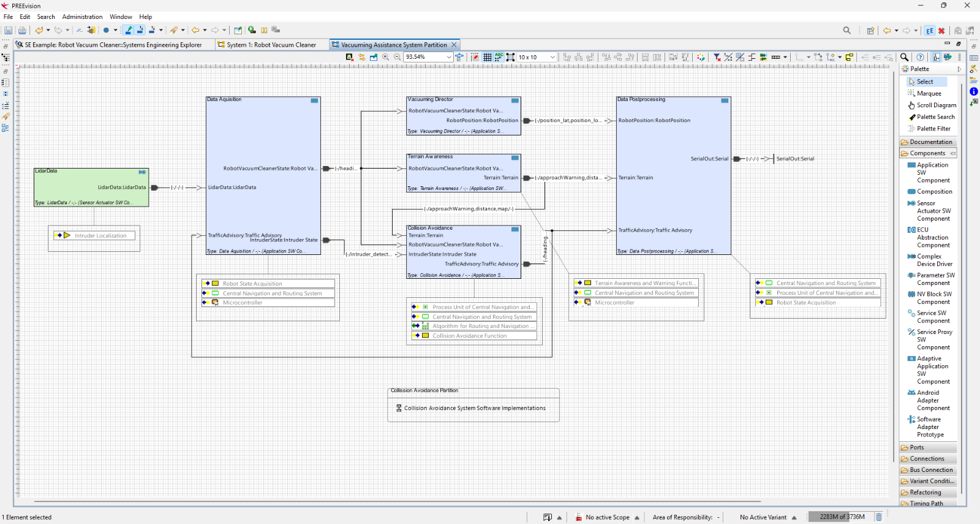980x524 pixels.
Task: Pick Complex Device Driver from palette
Action: click(930, 260)
